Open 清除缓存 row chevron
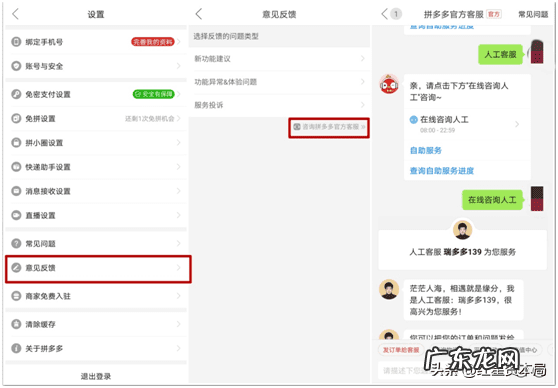The width and height of the screenshot is (558, 388). (179, 324)
